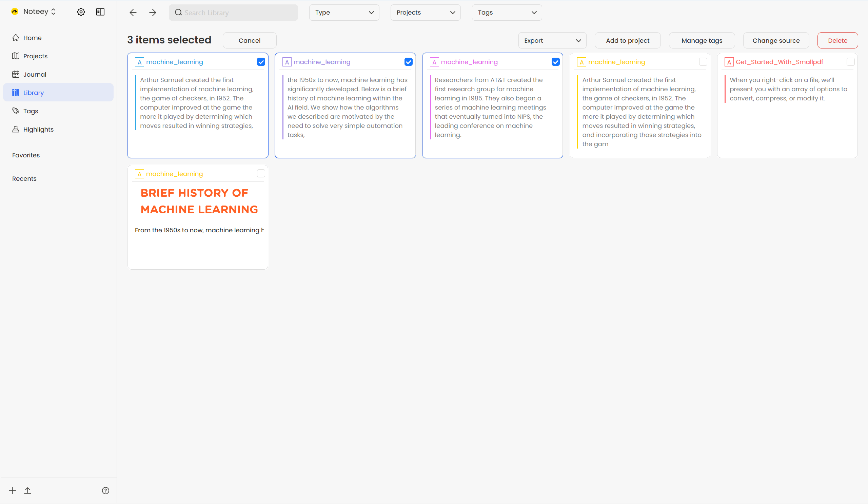Click the Home sidebar icon
The image size is (868, 504).
coord(16,38)
